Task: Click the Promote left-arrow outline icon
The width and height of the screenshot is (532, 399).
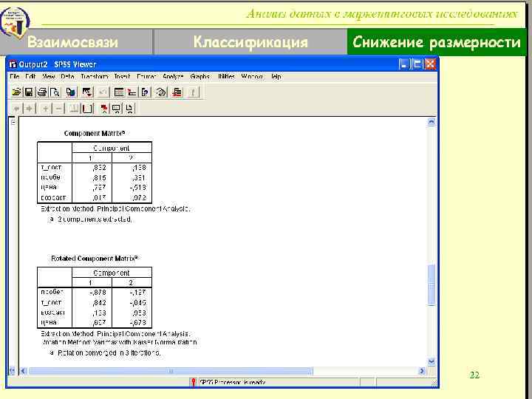Action: 16,109
